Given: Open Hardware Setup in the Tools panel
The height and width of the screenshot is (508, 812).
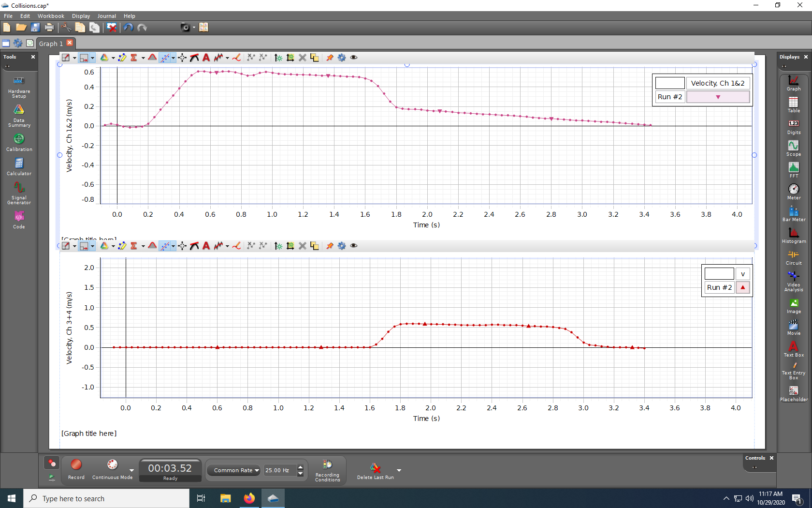Looking at the screenshot, I should 19,86.
